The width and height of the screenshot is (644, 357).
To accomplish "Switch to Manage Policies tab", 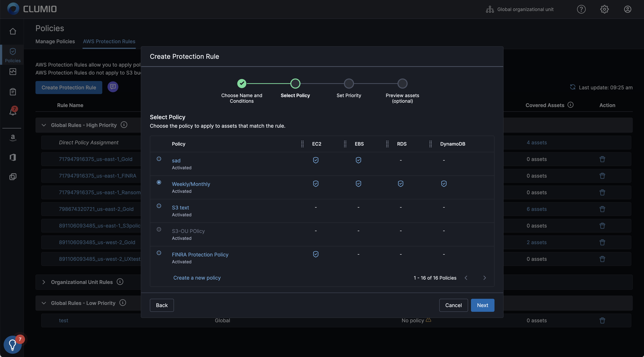I will pos(55,41).
